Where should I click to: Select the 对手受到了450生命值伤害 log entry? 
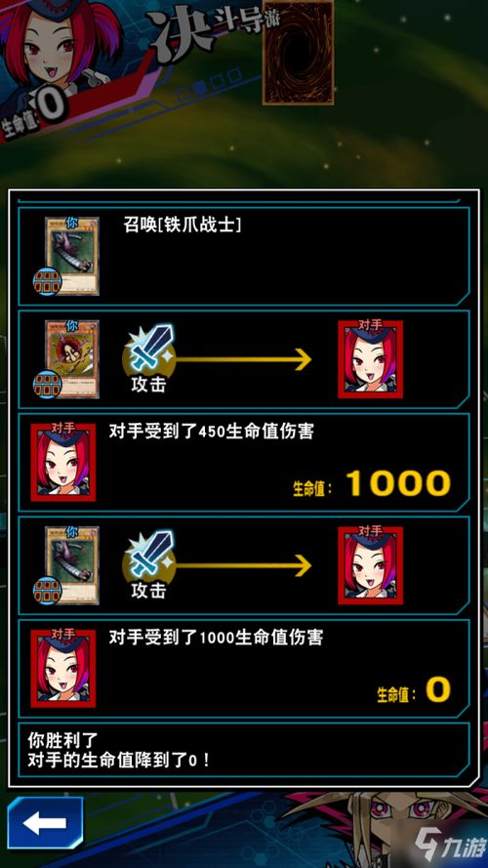click(244, 462)
